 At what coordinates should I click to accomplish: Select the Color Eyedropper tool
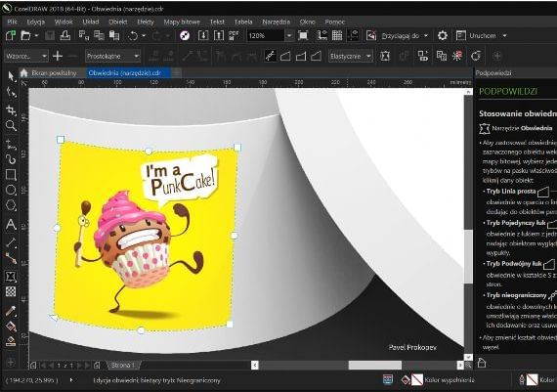point(11,311)
